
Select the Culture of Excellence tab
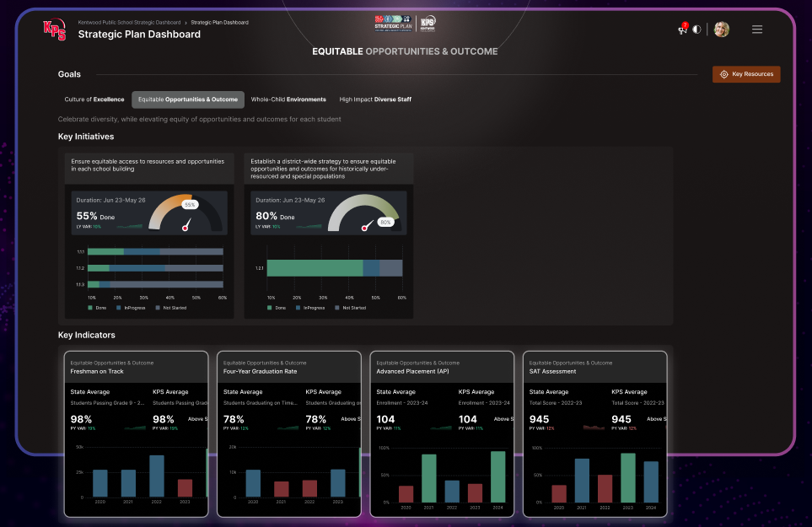(94, 99)
